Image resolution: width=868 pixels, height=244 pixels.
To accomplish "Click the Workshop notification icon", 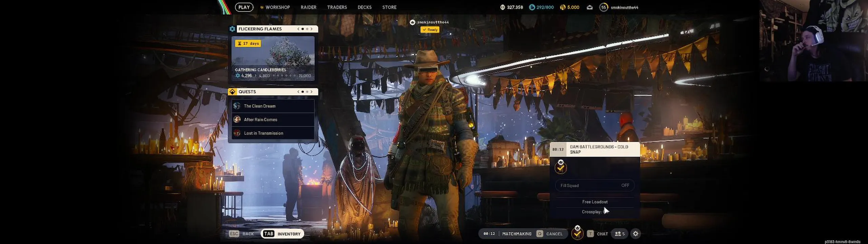I will coord(262,7).
